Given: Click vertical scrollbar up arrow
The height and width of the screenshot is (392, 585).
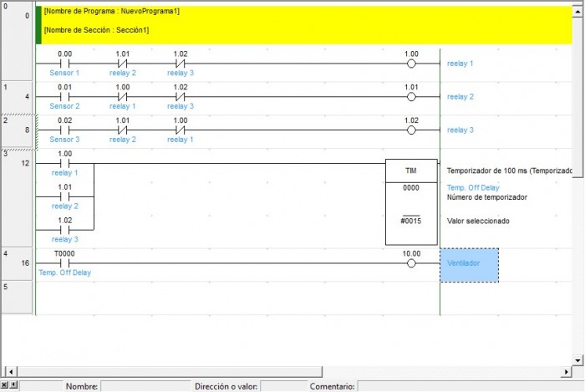Looking at the screenshot, I should pos(577,11).
